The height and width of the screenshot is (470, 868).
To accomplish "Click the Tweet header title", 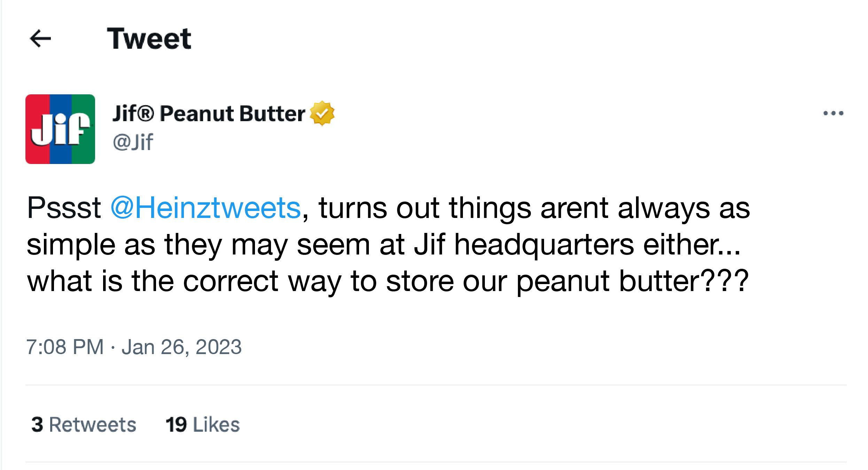I will [x=149, y=38].
